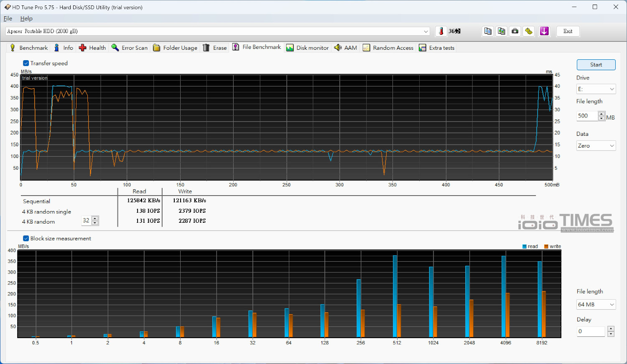
Task: Click the 138 IOPS read value
Action: [148, 211]
